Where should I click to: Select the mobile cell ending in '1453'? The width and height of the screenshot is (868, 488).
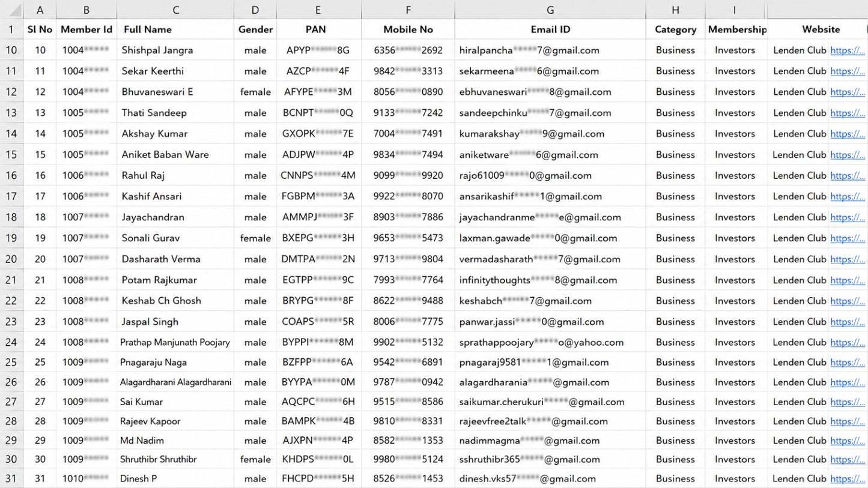(408, 478)
